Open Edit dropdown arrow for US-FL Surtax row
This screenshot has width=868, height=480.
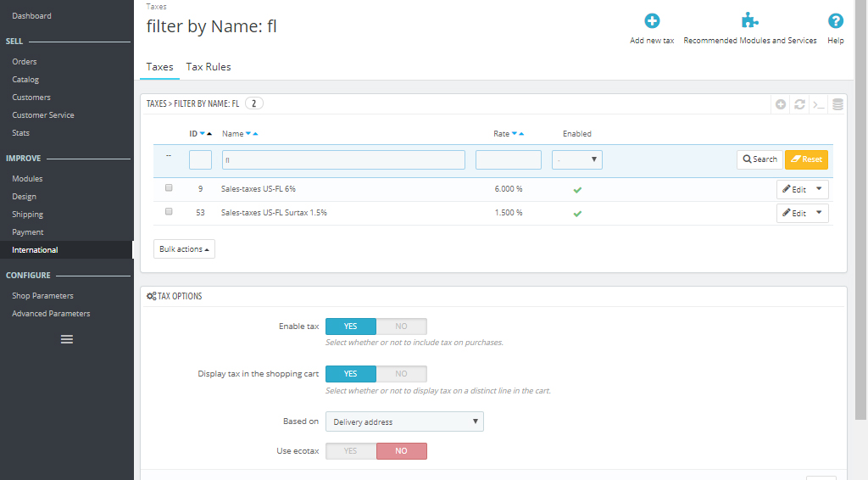819,213
